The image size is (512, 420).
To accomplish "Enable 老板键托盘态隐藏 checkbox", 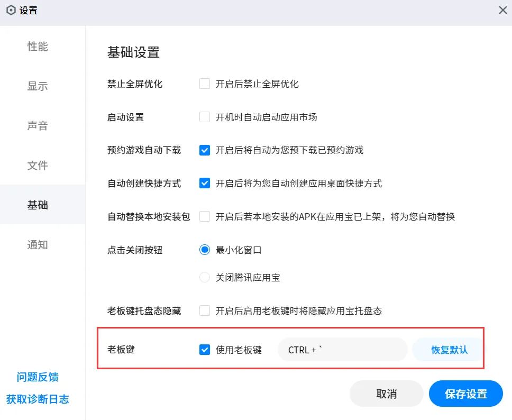I will pos(205,311).
